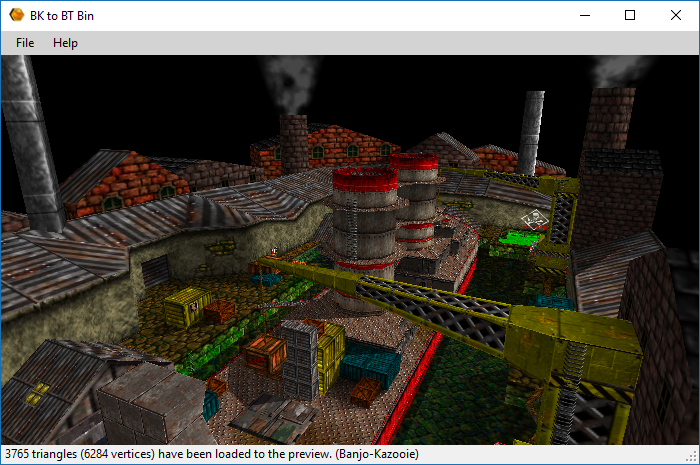The image size is (700, 465).
Task: Click the BK to BT Bin app icon
Action: pos(17,15)
